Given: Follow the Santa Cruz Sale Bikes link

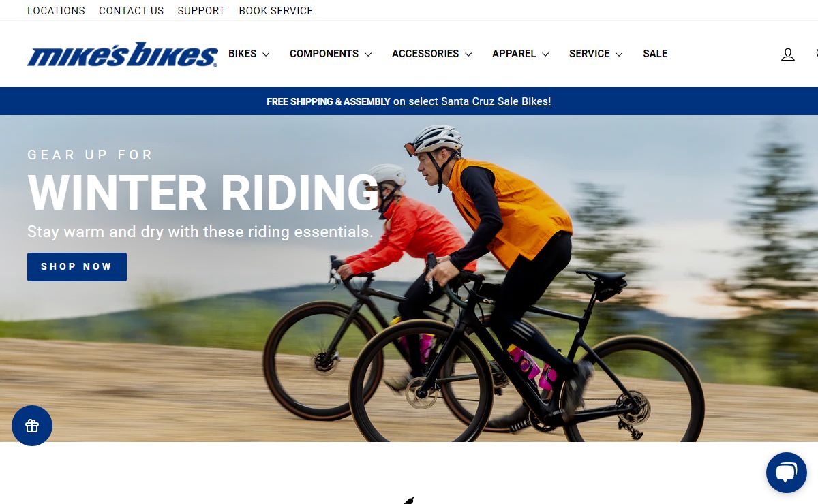Looking at the screenshot, I should click(472, 101).
